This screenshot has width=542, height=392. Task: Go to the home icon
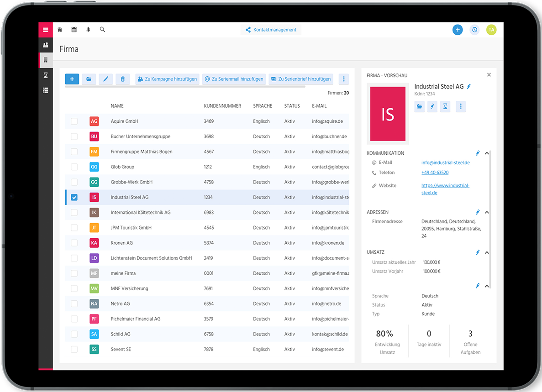60,30
